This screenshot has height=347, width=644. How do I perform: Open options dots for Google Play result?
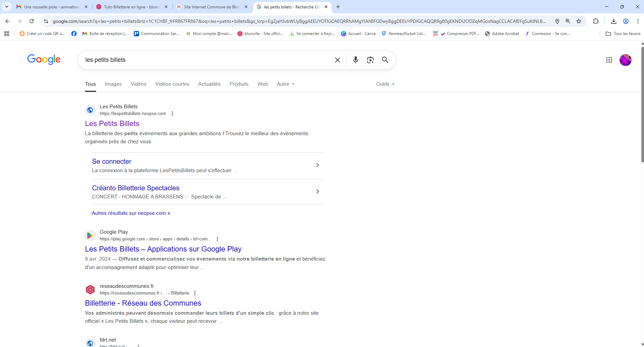pos(217,239)
